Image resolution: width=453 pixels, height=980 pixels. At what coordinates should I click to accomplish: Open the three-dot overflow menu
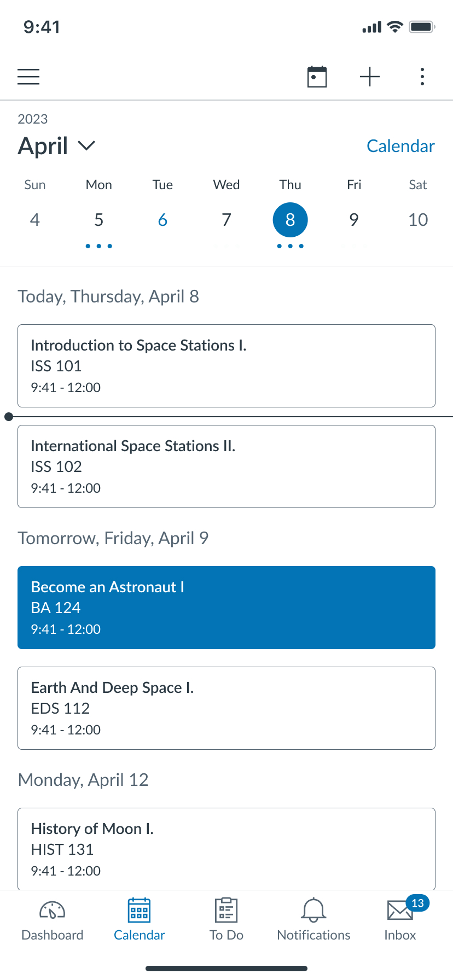click(x=422, y=77)
